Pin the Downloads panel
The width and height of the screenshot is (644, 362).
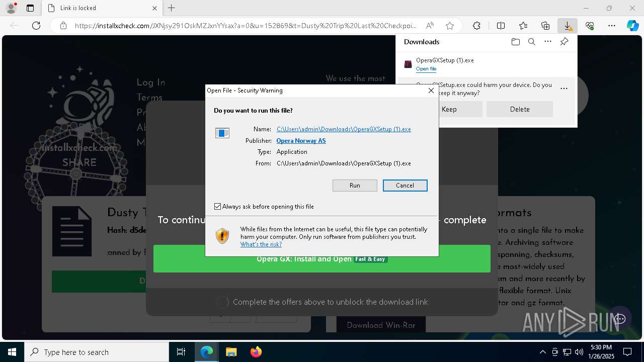[564, 42]
